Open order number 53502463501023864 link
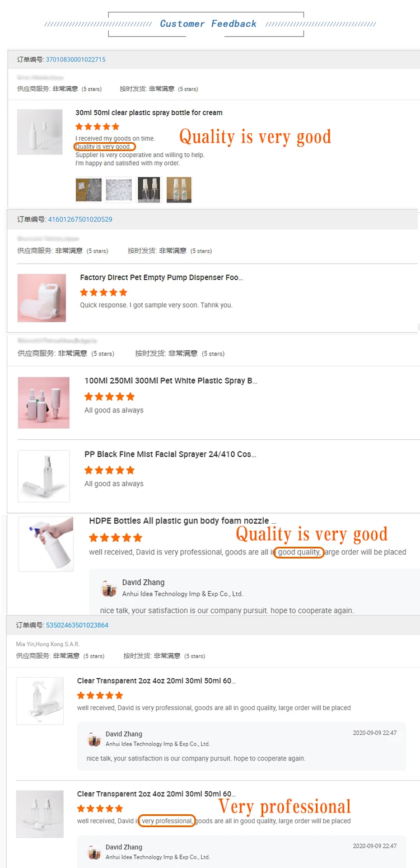Screen dimensions: 420x868 (x=77, y=625)
